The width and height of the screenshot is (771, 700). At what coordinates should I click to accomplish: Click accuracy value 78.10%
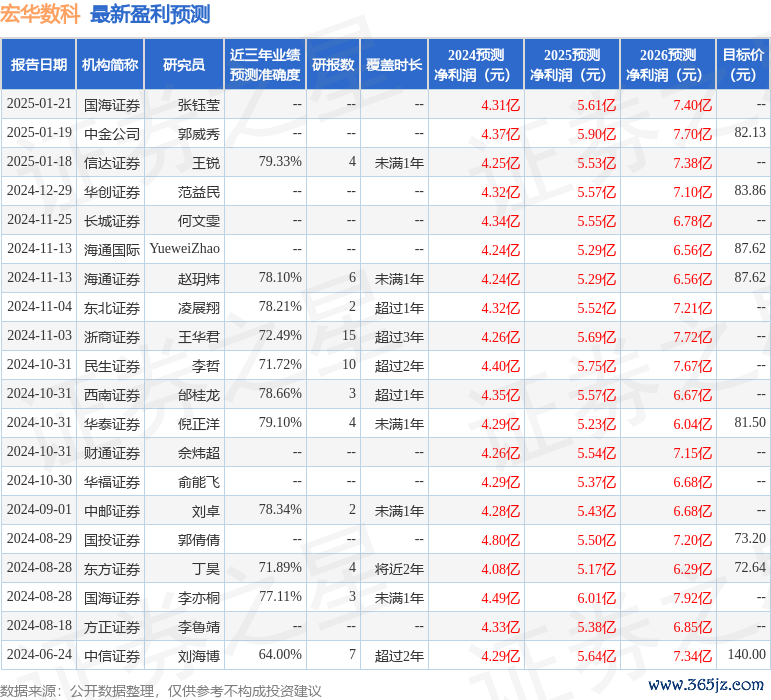(280, 277)
